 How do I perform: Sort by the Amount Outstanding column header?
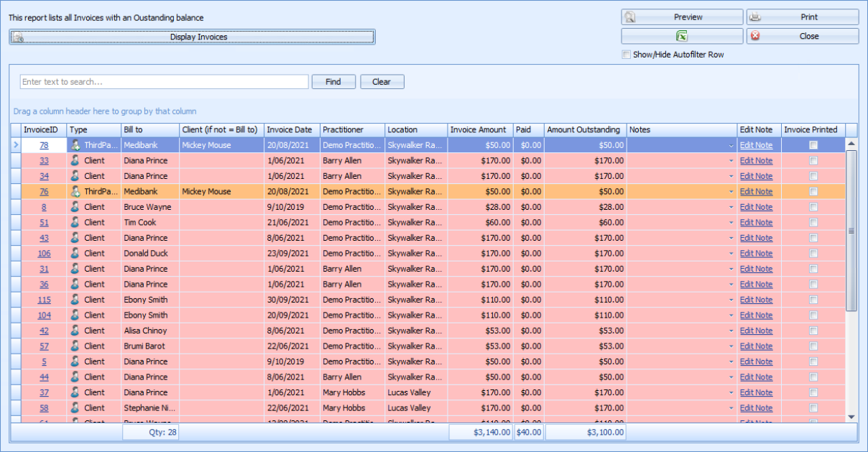[585, 130]
